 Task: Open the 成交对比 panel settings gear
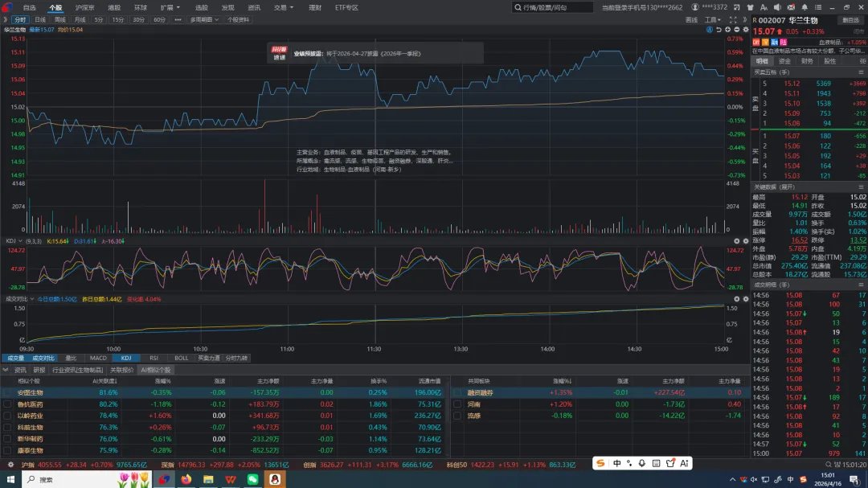tap(746, 299)
